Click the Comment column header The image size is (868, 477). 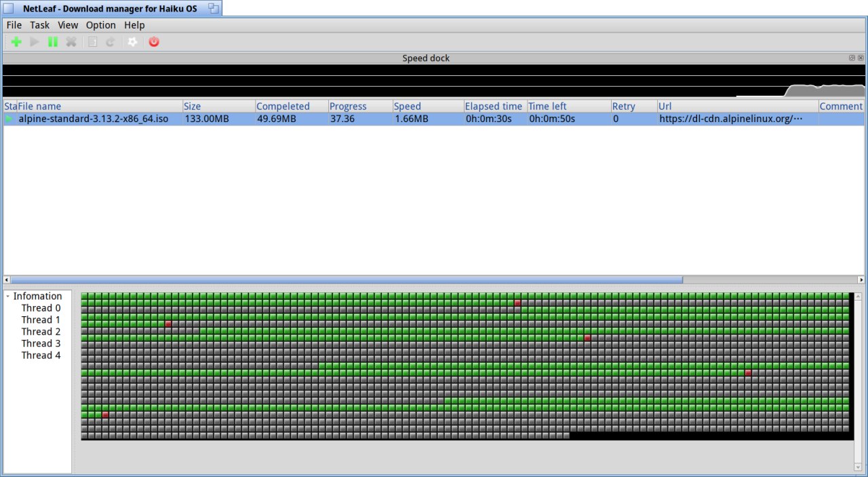842,107
